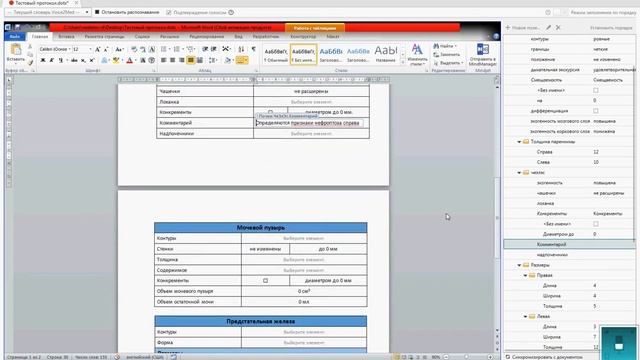
Task: Click the highlighted Justify alignment icon
Action: 191,60
